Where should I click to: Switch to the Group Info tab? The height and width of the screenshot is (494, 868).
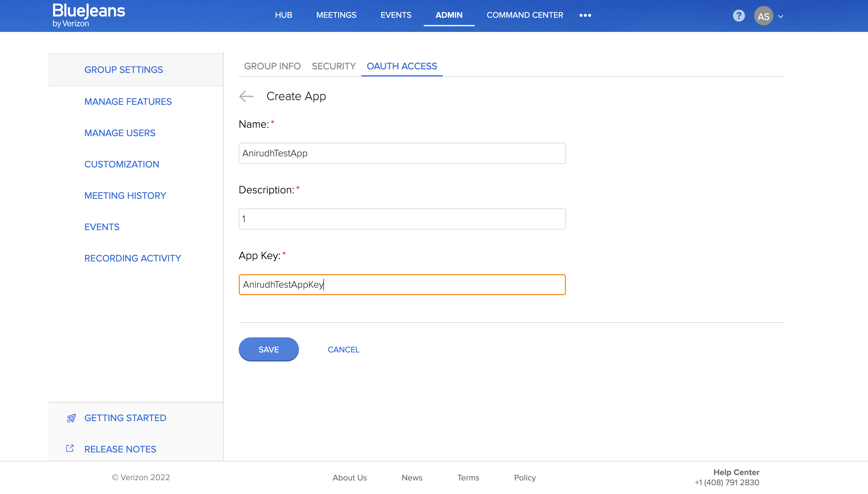point(272,66)
